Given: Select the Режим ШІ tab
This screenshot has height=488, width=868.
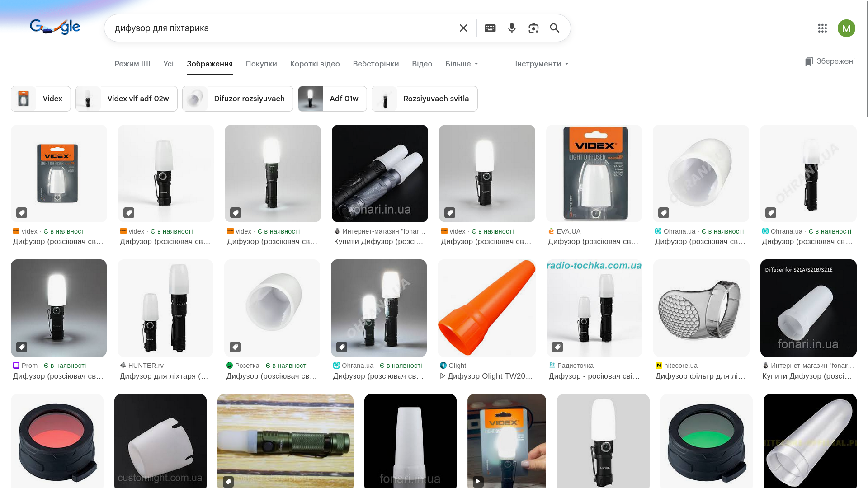Looking at the screenshot, I should [132, 64].
